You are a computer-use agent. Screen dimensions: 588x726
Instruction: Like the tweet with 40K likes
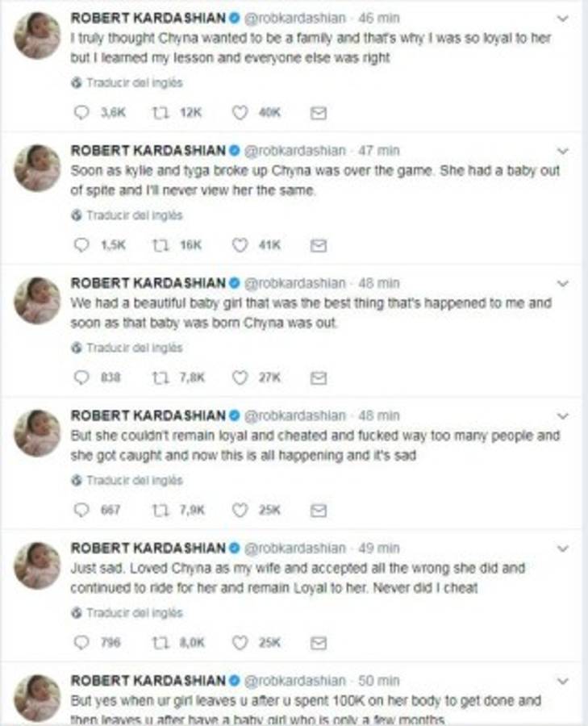pos(240,114)
